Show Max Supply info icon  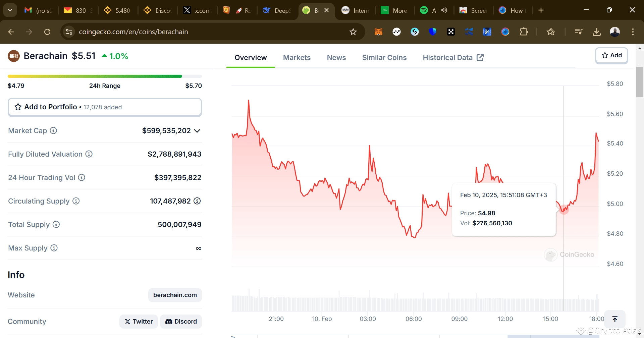[54, 248]
